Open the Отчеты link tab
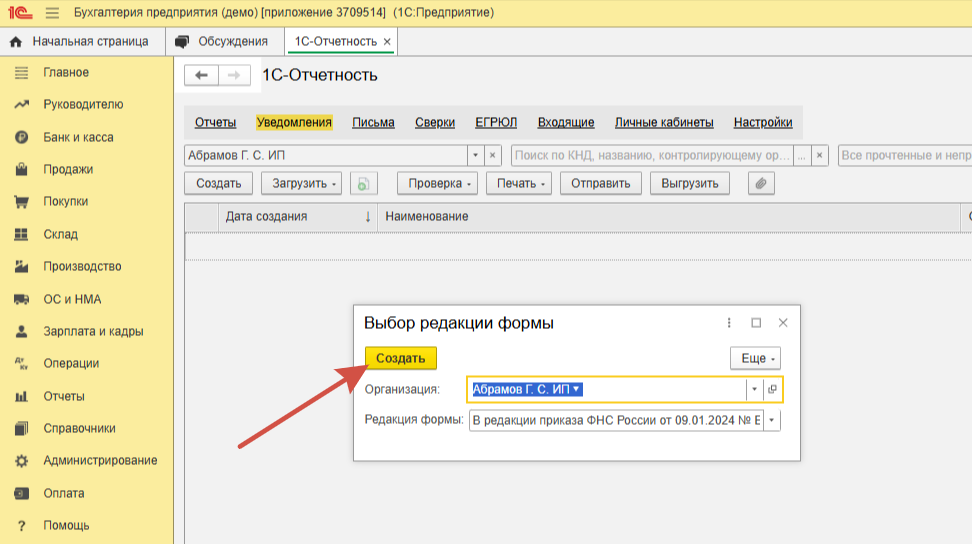This screenshot has height=544, width=972. [216, 123]
